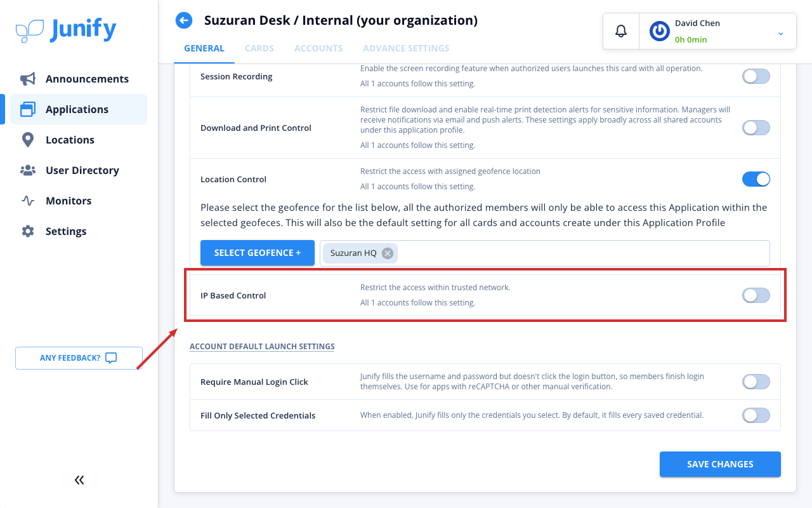Toggle Session Recording switch
This screenshot has height=508, width=812.
coord(756,77)
